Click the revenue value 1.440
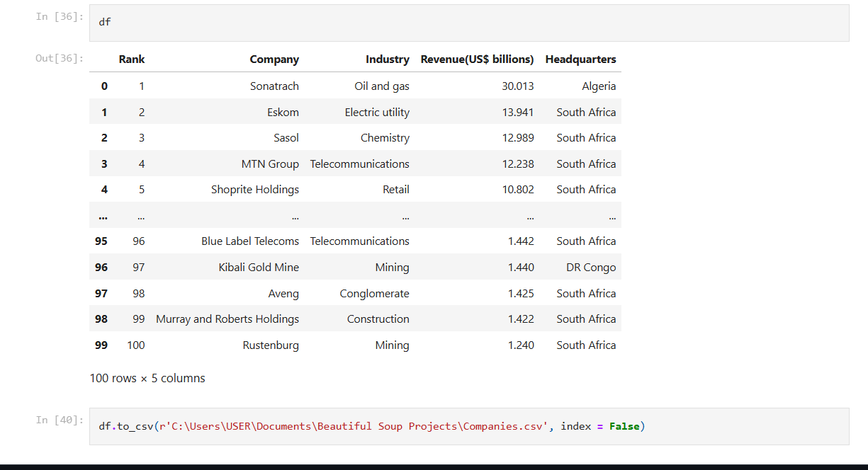This screenshot has width=868, height=470. pos(521,268)
